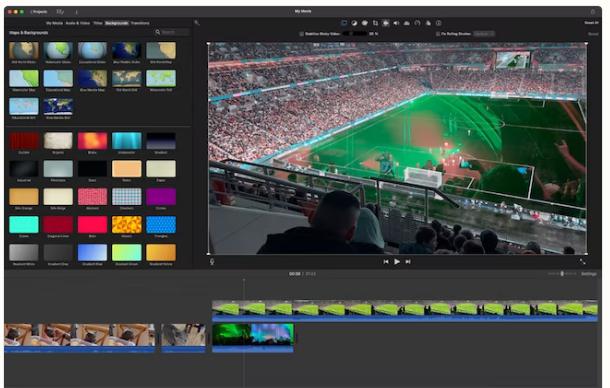Open the volume speaker tool
This screenshot has width=610, height=388.
[396, 23]
